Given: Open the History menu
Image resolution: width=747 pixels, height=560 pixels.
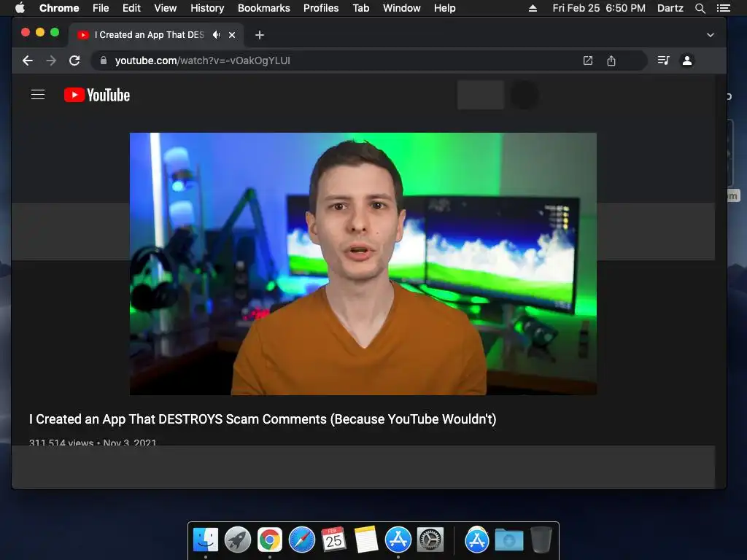Looking at the screenshot, I should click(207, 8).
